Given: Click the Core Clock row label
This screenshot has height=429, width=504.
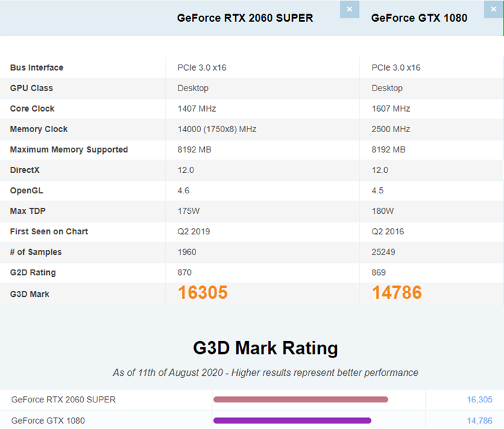Looking at the screenshot, I should click(32, 109).
